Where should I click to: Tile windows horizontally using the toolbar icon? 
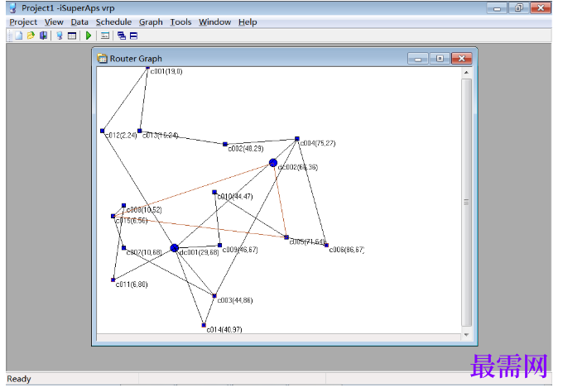pyautogui.click(x=133, y=36)
